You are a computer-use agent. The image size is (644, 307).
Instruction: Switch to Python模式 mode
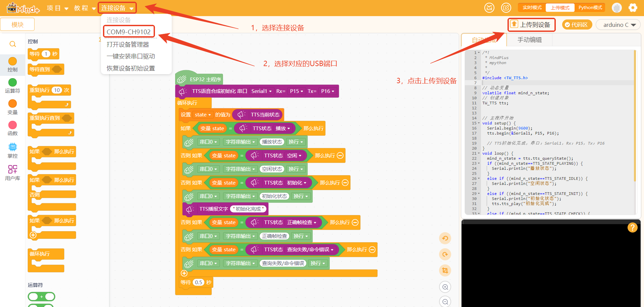pyautogui.click(x=590, y=7)
